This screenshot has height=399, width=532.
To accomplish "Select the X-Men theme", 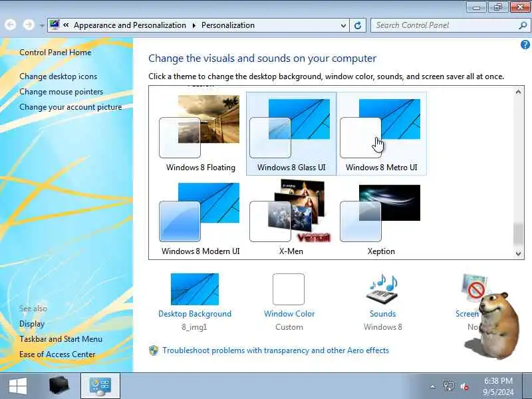I will pyautogui.click(x=291, y=219).
